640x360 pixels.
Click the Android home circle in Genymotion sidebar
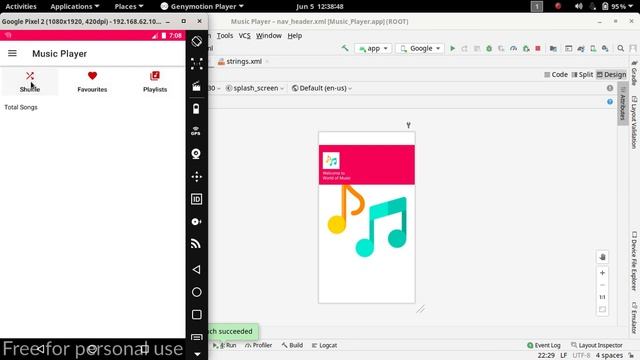196,292
